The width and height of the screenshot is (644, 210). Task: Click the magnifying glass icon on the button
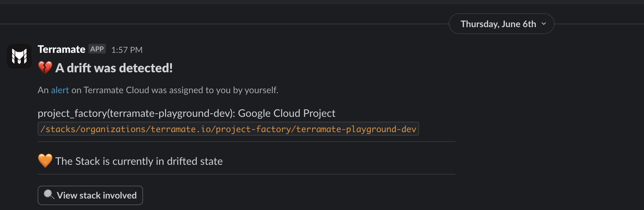point(49,195)
